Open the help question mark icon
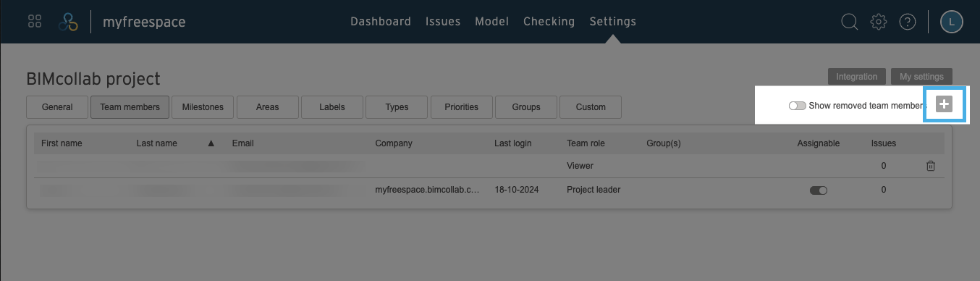980x281 pixels. pyautogui.click(x=908, y=22)
